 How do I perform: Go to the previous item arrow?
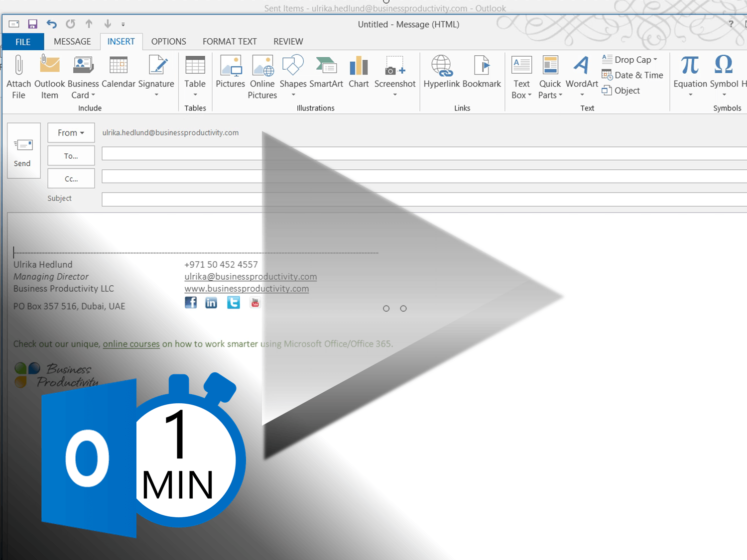(x=89, y=23)
